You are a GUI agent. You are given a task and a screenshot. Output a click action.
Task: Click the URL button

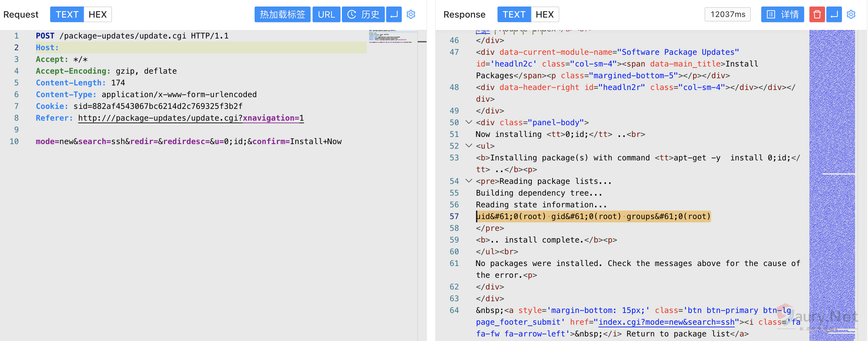[x=326, y=14]
